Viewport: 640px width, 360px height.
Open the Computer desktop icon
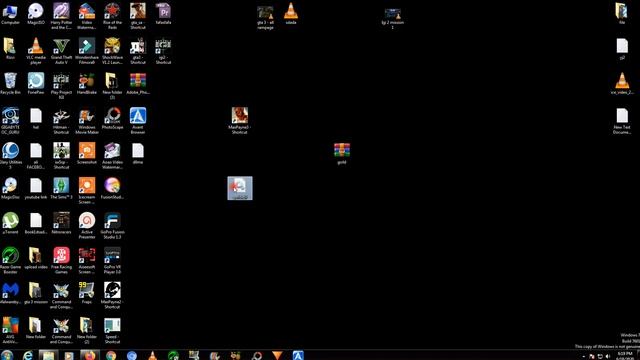tap(10, 14)
